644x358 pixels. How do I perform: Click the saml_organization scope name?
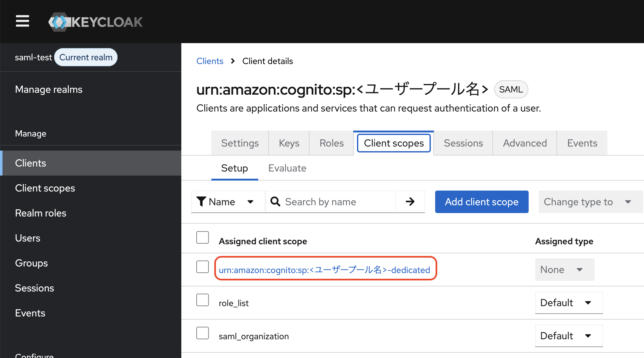(x=254, y=336)
